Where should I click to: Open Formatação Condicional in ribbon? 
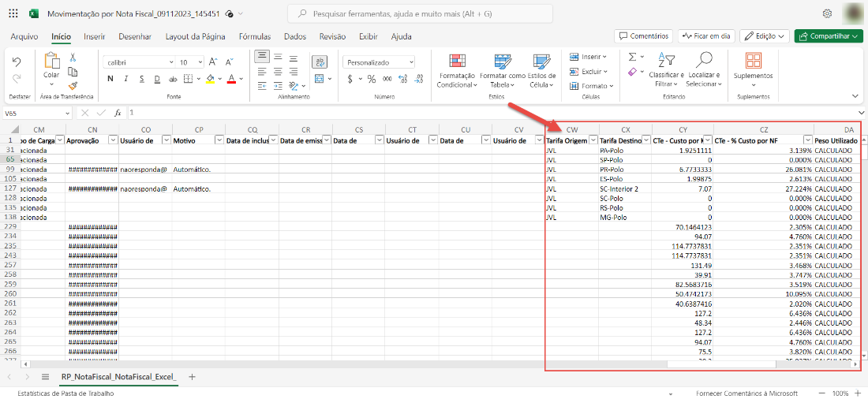pos(457,71)
